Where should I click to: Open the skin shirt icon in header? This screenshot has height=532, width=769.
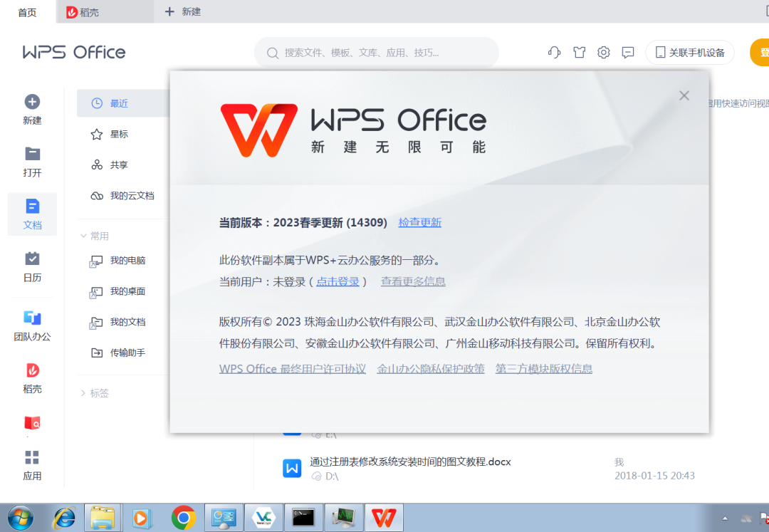tap(579, 52)
